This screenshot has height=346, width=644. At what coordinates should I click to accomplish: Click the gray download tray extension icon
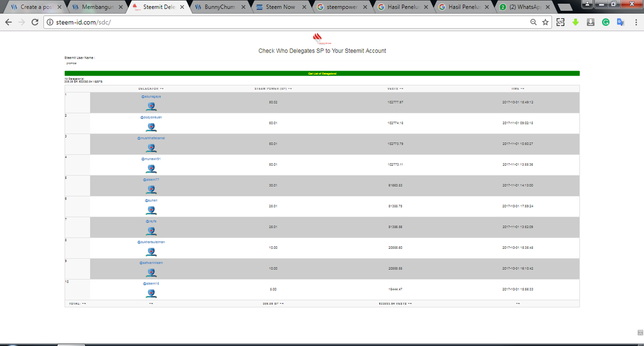click(x=591, y=22)
